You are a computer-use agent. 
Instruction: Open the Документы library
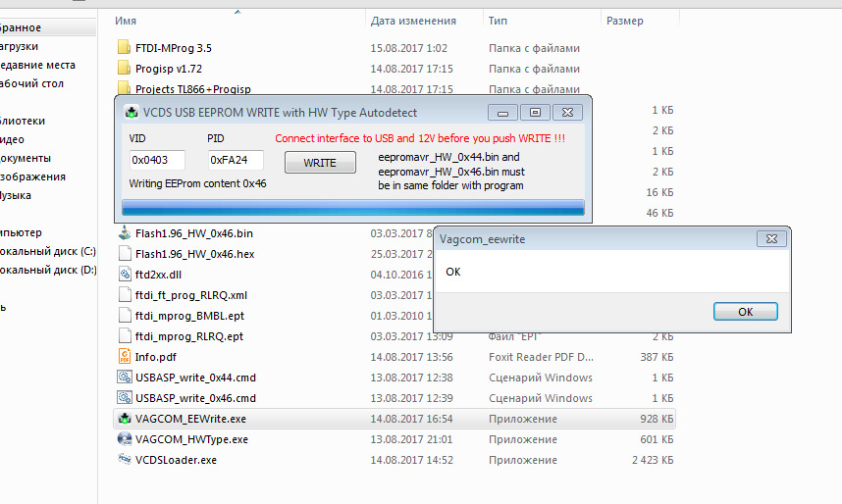(26, 158)
